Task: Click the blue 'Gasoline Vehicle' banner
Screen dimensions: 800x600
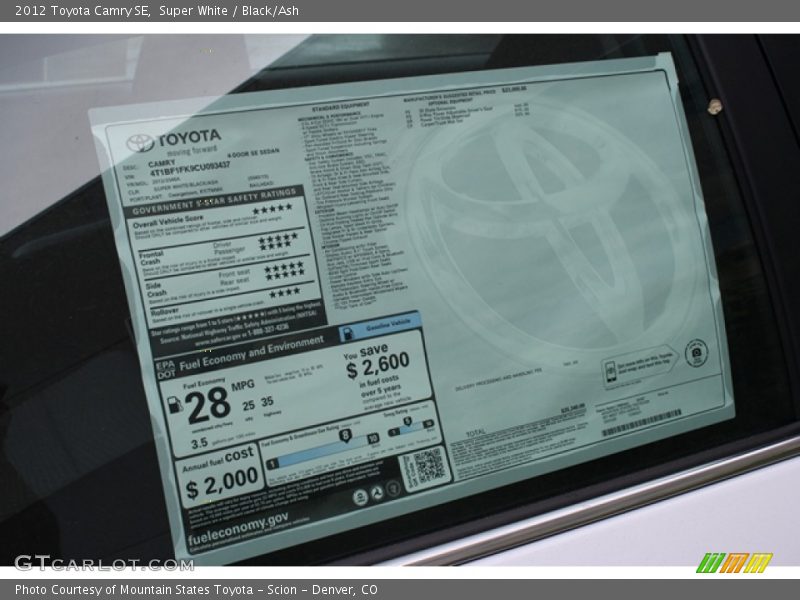Action: (x=381, y=327)
